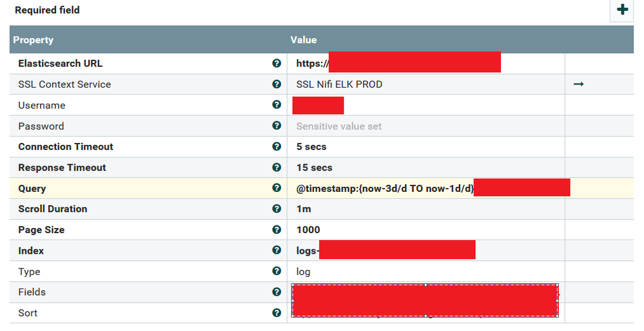Viewport: 644px width, 331px height.
Task: Go to SSL Context Service arrow
Action: (x=578, y=84)
